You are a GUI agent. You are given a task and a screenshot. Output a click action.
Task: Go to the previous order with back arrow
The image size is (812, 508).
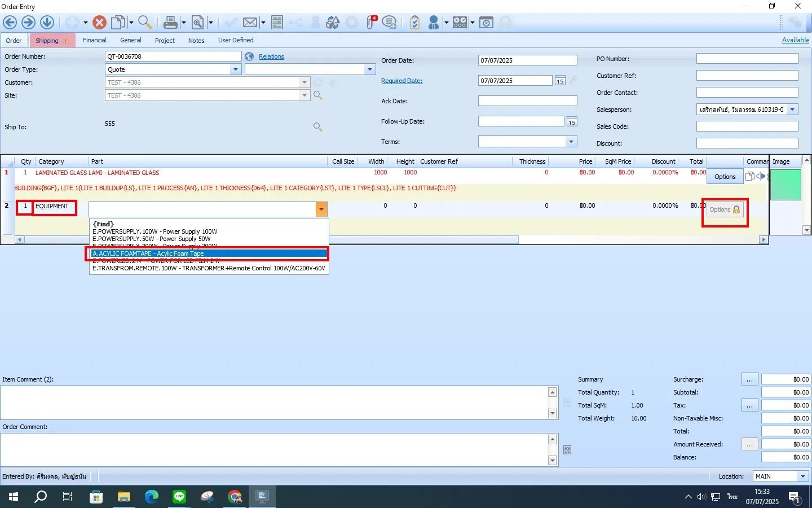(10, 23)
